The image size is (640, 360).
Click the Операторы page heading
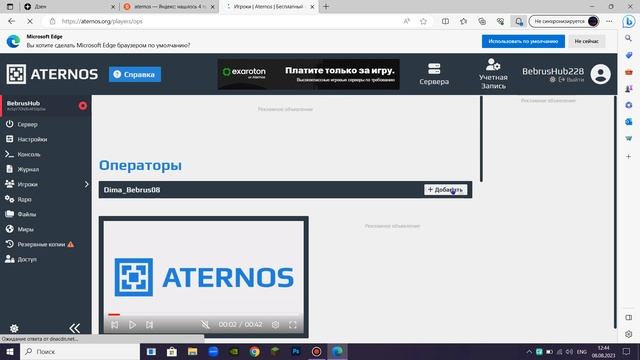140,165
